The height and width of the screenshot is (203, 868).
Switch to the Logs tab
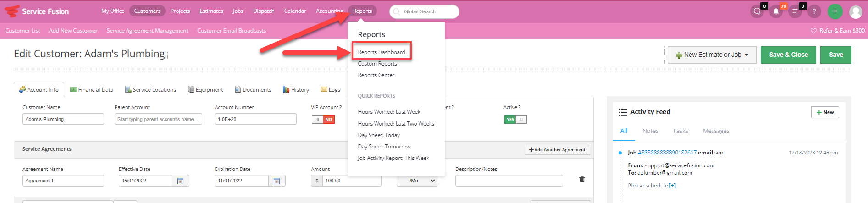tap(330, 90)
